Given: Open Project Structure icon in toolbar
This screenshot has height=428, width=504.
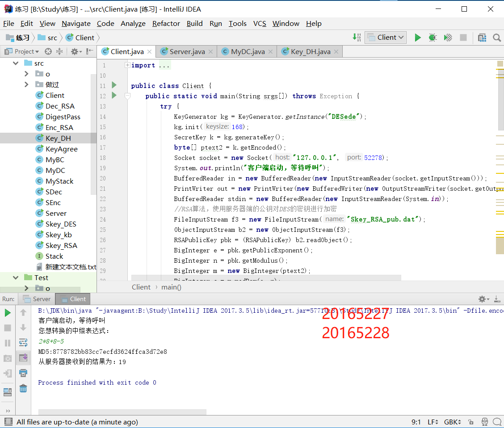Looking at the screenshot, I should (x=482, y=38).
